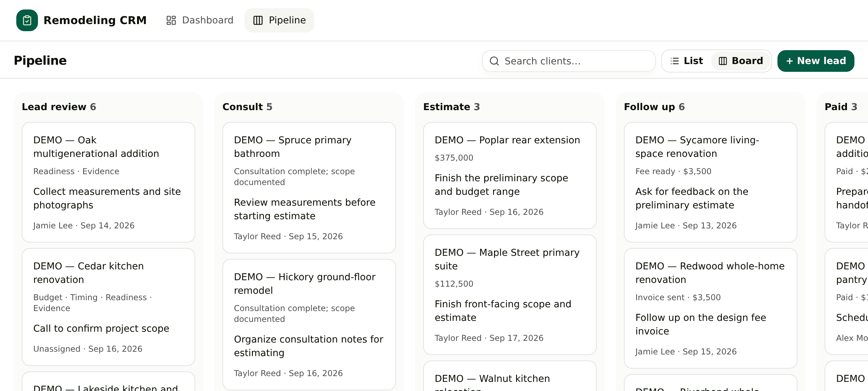
Task: Click "Unassigned · Sep 16, 2026" on Cedar card
Action: (88, 349)
